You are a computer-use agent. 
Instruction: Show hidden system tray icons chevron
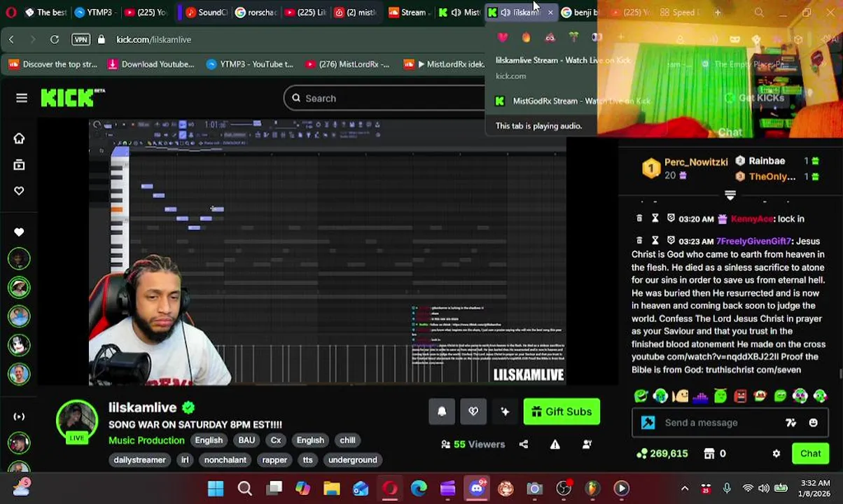pos(685,489)
